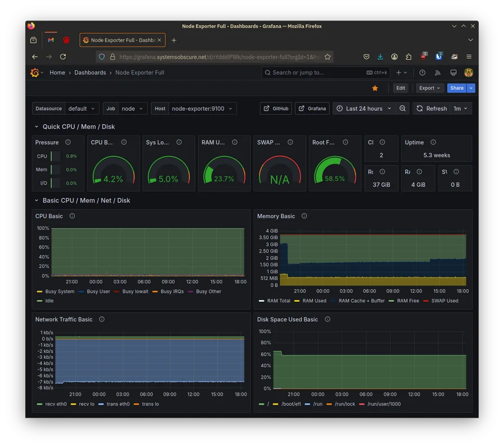Click the blue Share button
The width and height of the screenshot is (504, 448).
tap(457, 88)
